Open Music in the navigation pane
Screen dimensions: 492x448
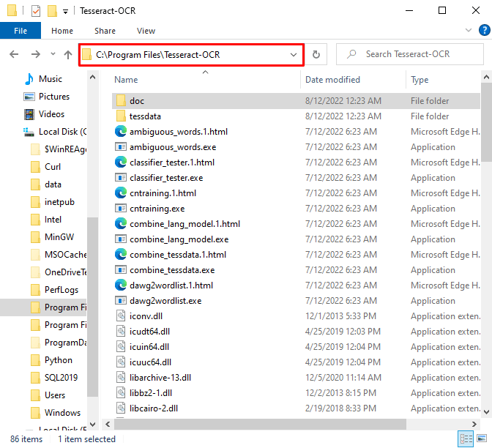pos(51,79)
